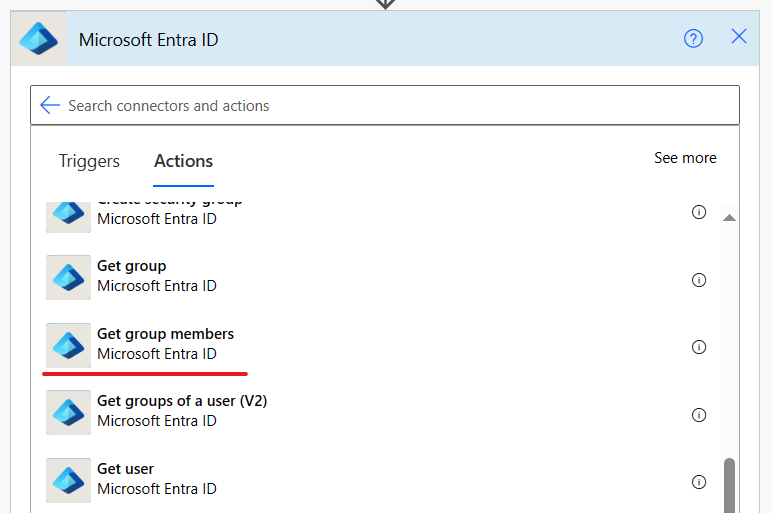772x513 pixels.
Task: Show info for Get group action
Action: 699,280
